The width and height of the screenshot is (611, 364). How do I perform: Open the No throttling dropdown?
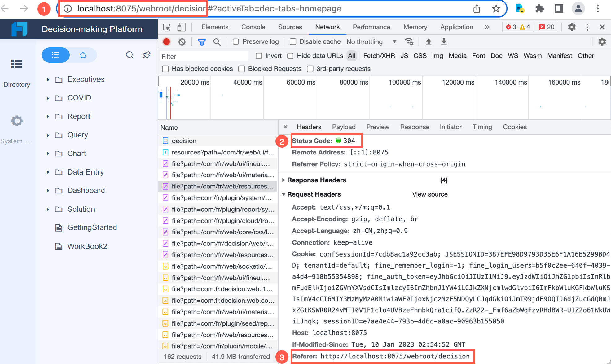click(371, 41)
